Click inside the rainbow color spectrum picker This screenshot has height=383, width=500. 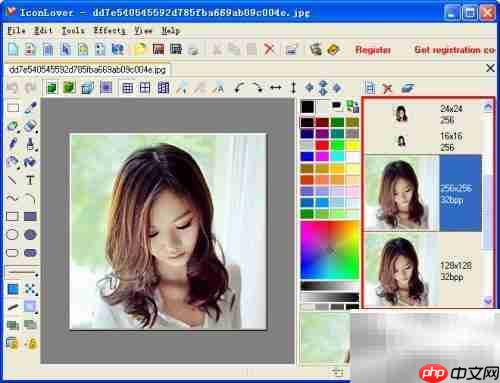(330, 250)
